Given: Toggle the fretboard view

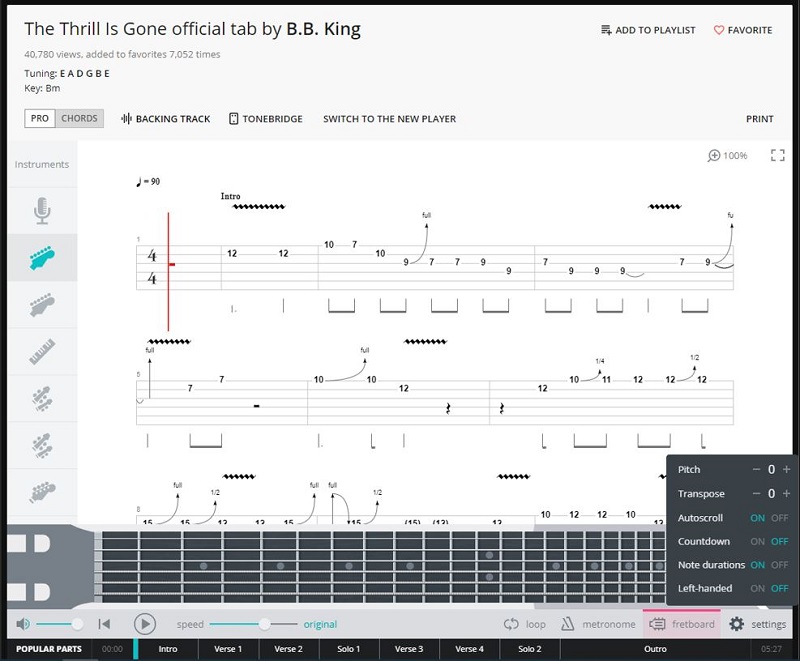Looking at the screenshot, I should pos(682,624).
